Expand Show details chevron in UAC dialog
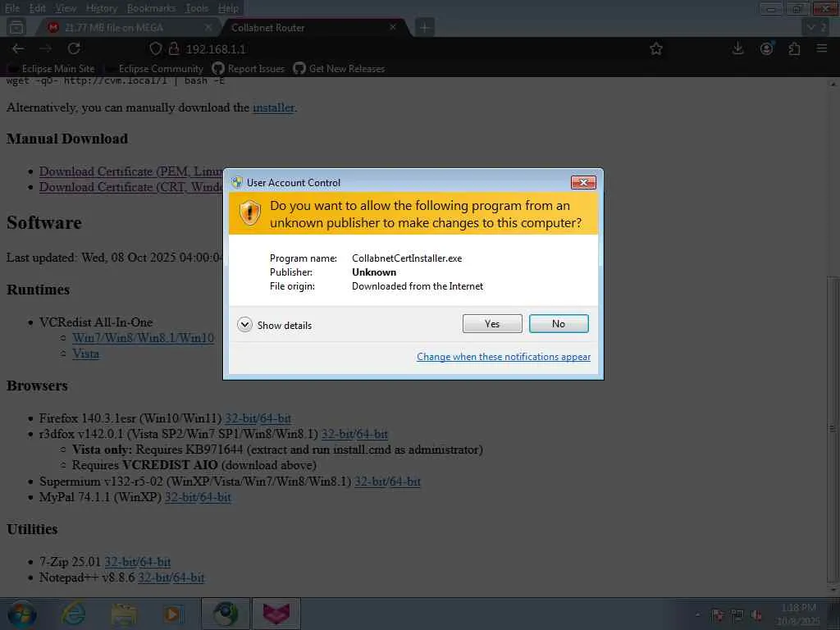 click(x=244, y=325)
